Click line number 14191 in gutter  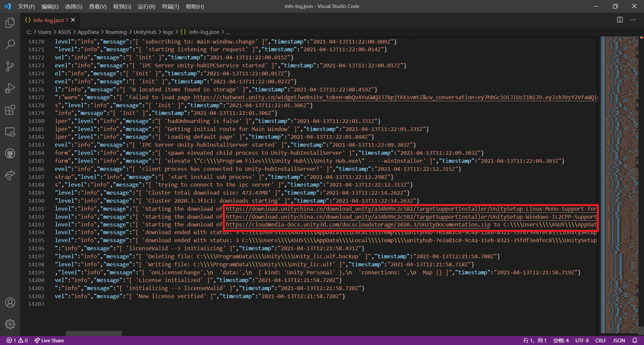coord(36,209)
